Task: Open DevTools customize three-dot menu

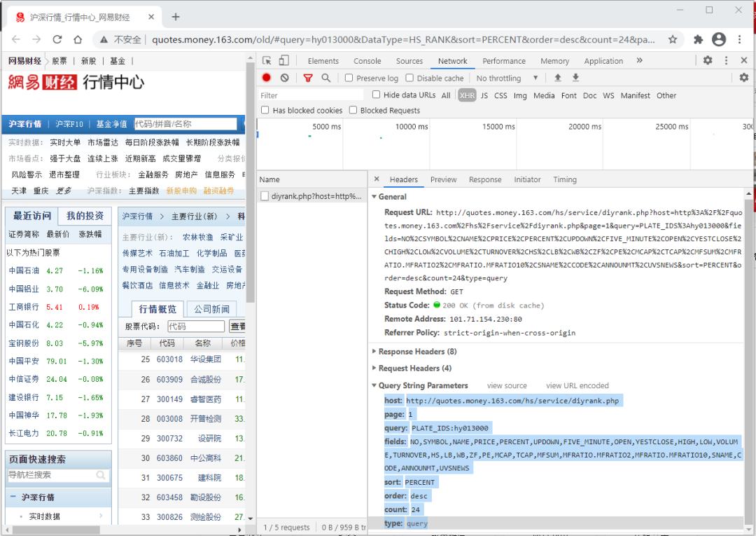Action: click(726, 60)
